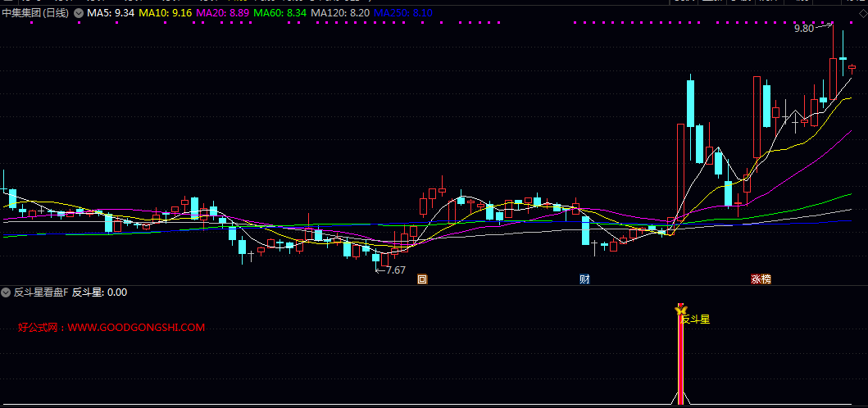Viewport: 868px width, 408px height.
Task: Click the magenta MA20: 8.89 label
Action: click(223, 13)
